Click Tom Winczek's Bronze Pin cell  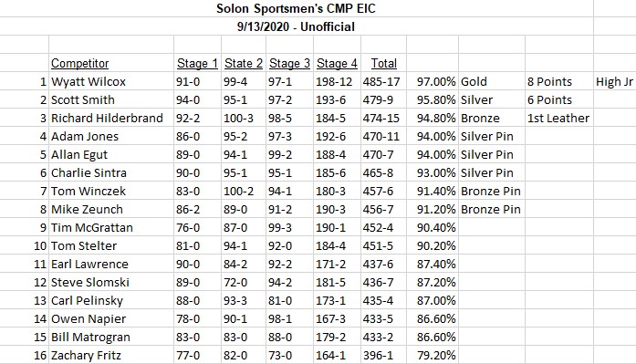[491, 191]
